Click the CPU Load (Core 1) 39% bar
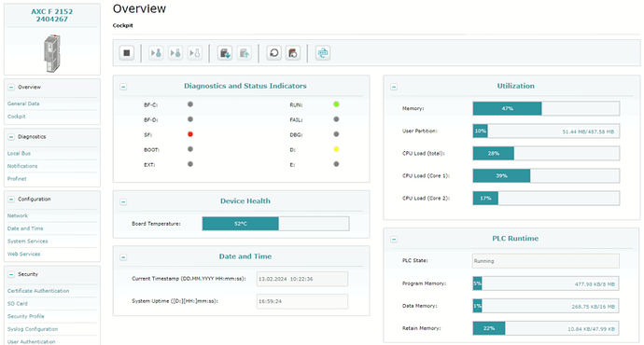This screenshot has height=345, width=644. click(x=546, y=175)
